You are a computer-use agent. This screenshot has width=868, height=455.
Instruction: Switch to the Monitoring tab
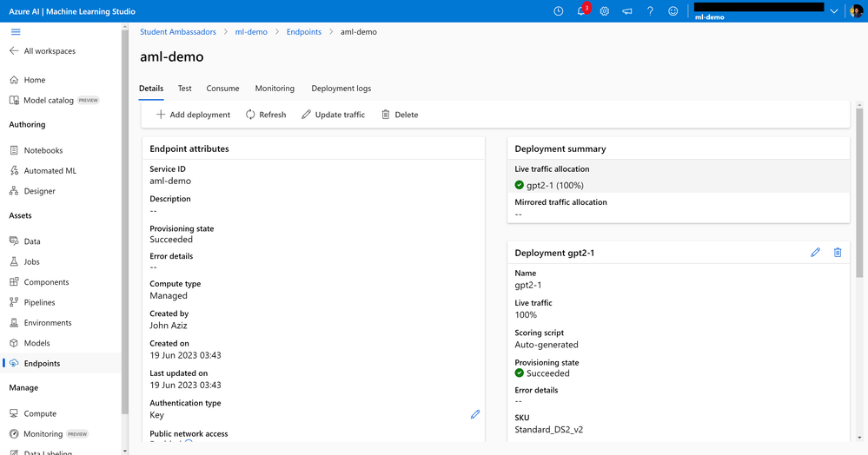pyautogui.click(x=275, y=88)
